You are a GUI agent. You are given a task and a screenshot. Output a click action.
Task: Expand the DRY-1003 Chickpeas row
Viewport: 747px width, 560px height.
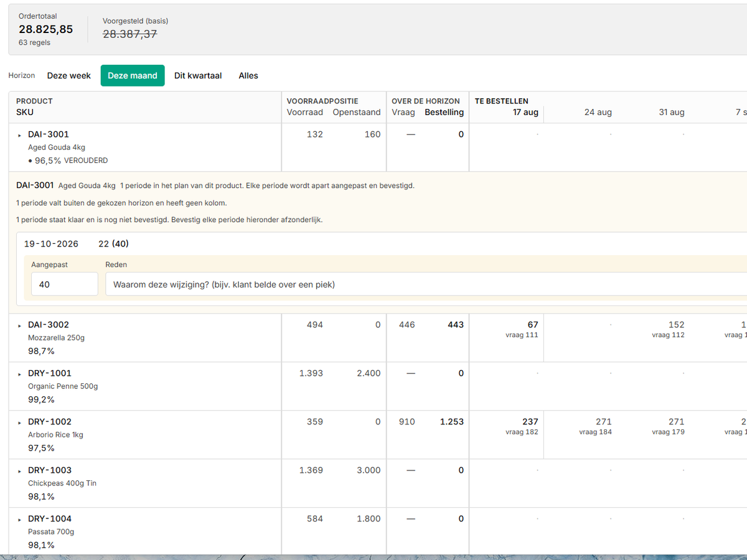click(20, 471)
